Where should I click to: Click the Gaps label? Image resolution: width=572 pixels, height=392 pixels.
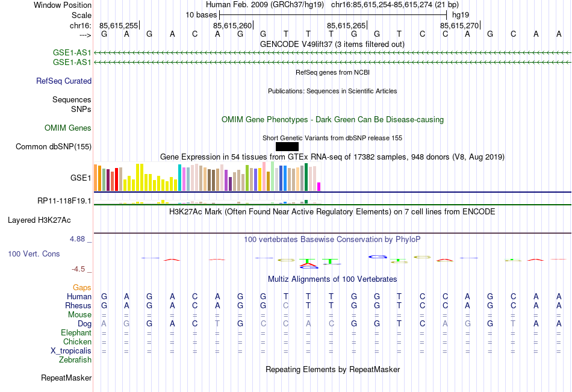coord(82,288)
